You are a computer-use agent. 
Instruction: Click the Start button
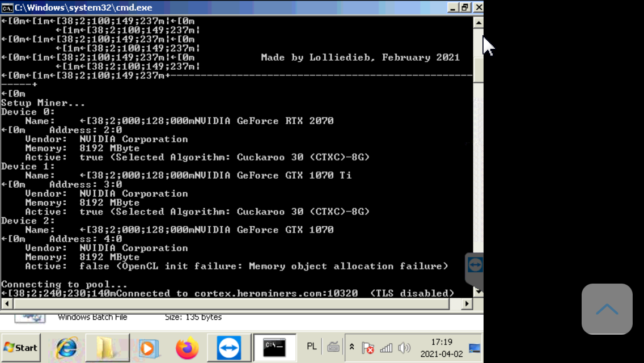(x=20, y=348)
